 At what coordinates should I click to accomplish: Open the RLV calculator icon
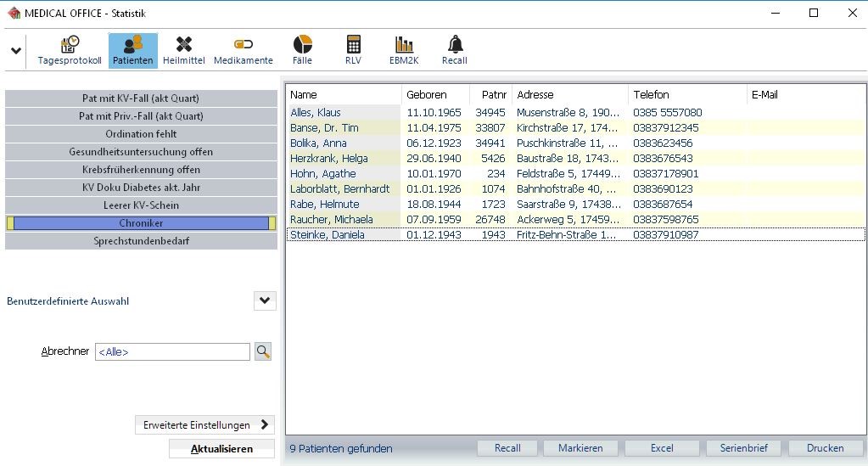click(353, 50)
